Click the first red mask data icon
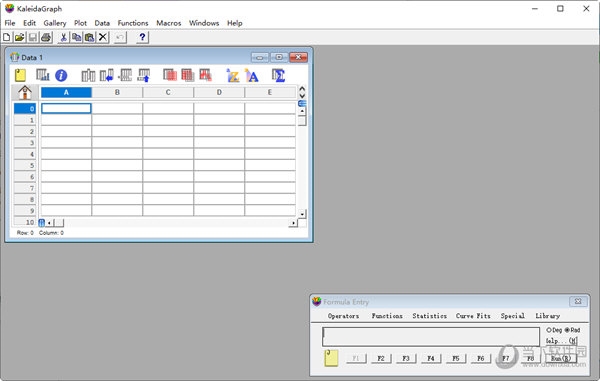Image resolution: width=600 pixels, height=381 pixels. tap(170, 75)
